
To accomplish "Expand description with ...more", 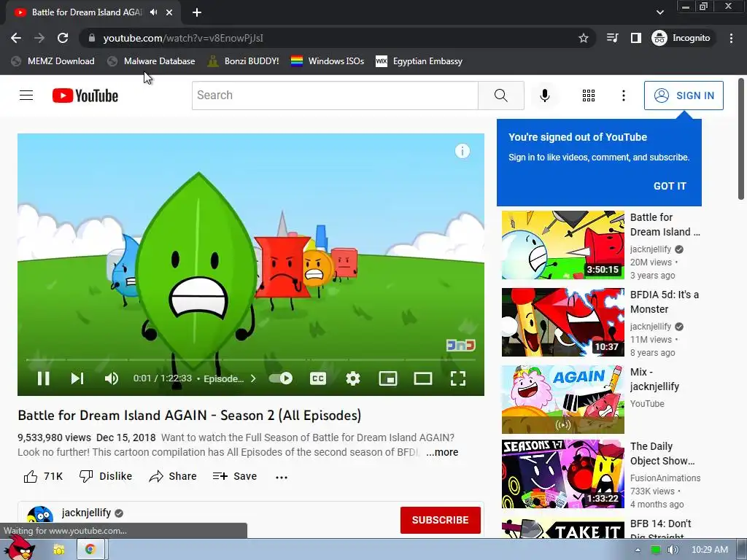I will click(442, 452).
